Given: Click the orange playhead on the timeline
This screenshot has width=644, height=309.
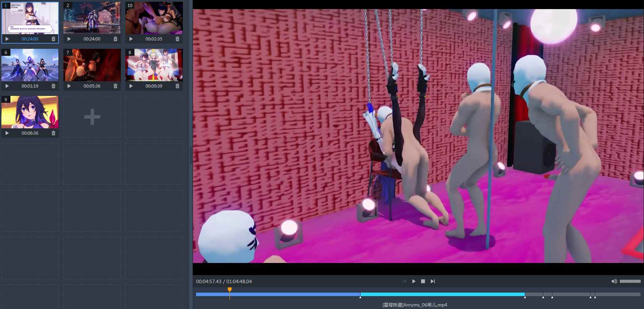Looking at the screenshot, I should tap(230, 290).
